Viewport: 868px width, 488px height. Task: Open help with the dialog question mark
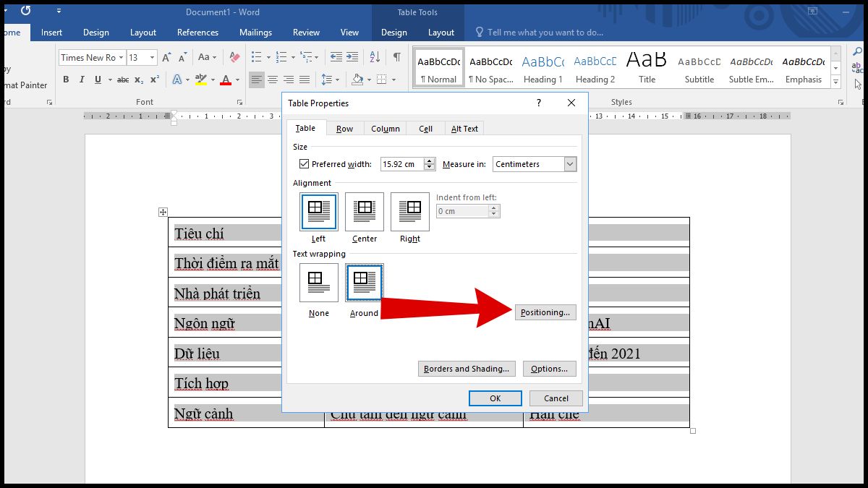pos(538,103)
